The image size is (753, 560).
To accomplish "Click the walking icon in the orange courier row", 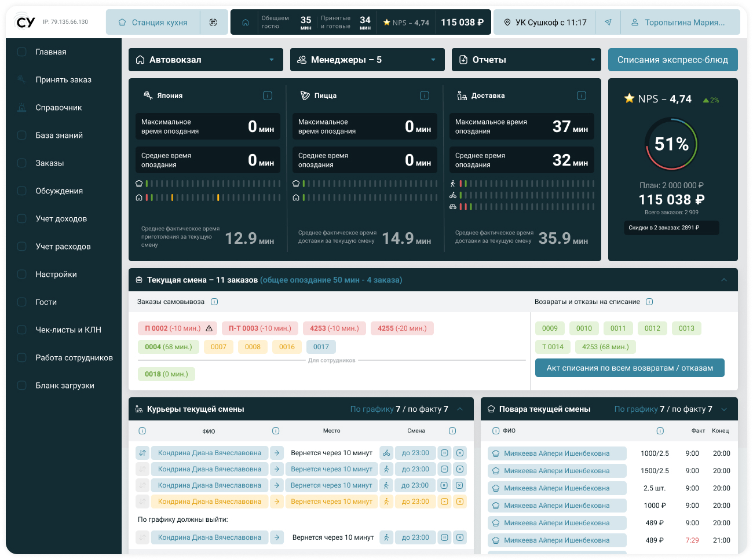I will pyautogui.click(x=386, y=502).
